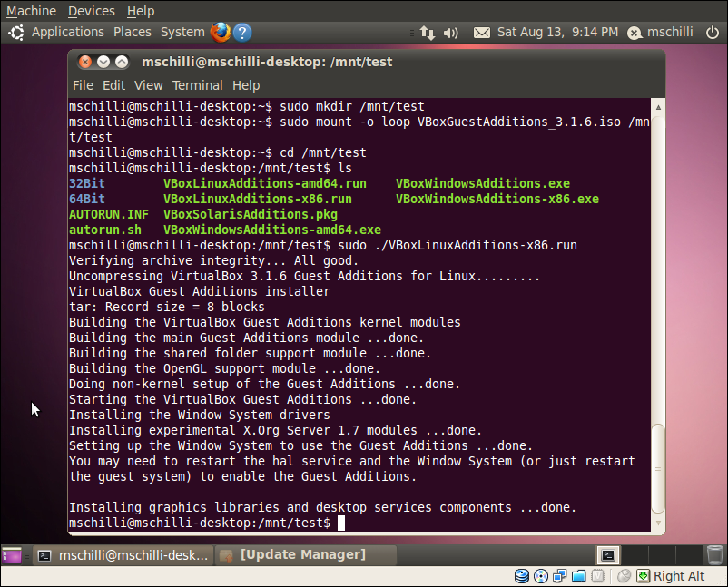Switch to the second workspace in switcher
This screenshot has width=728, height=587.
pos(635,555)
